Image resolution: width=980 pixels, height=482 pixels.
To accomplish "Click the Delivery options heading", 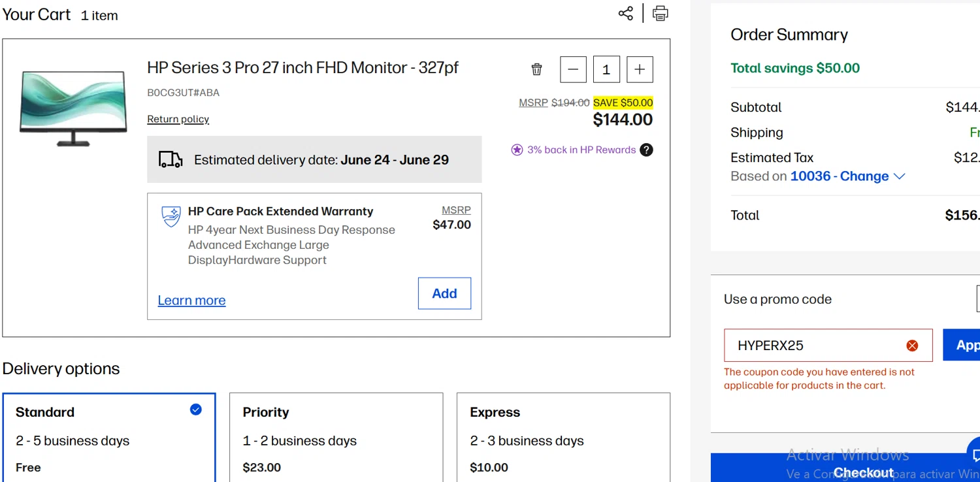I will pos(61,368).
